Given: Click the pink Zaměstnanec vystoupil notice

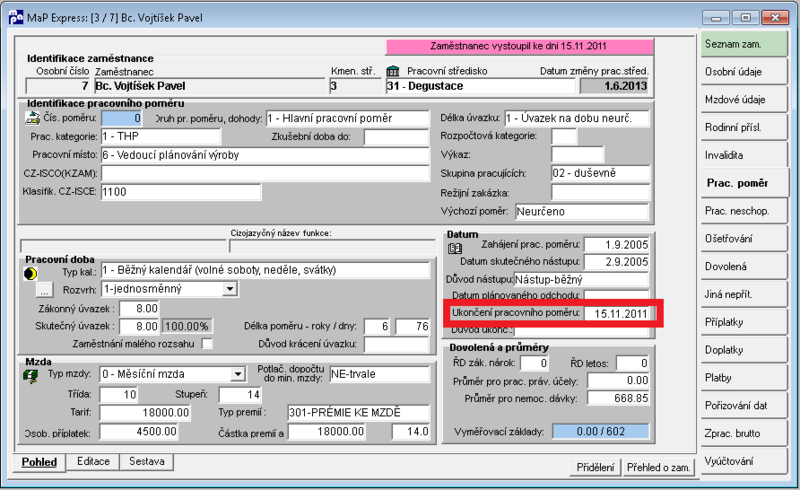Looking at the screenshot, I should tap(519, 46).
